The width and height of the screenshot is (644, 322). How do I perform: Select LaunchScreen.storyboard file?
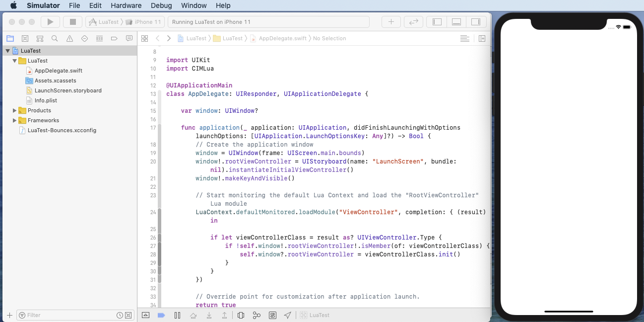(x=68, y=90)
